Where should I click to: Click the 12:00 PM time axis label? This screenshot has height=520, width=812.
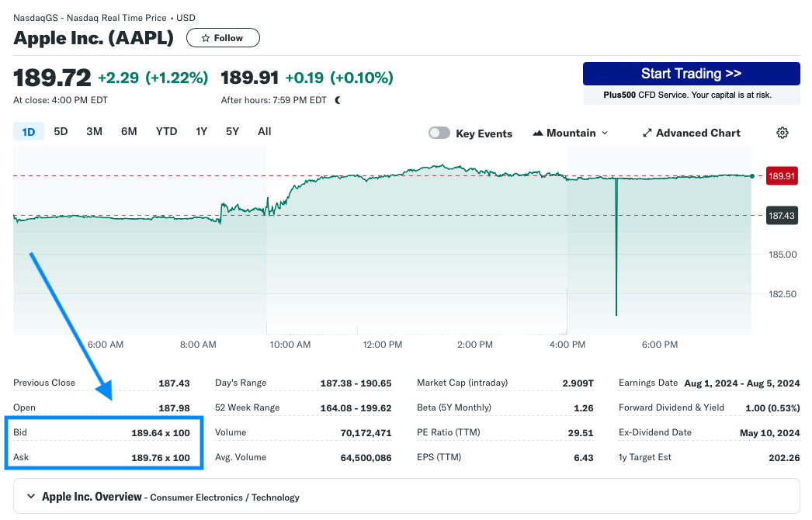pos(382,345)
